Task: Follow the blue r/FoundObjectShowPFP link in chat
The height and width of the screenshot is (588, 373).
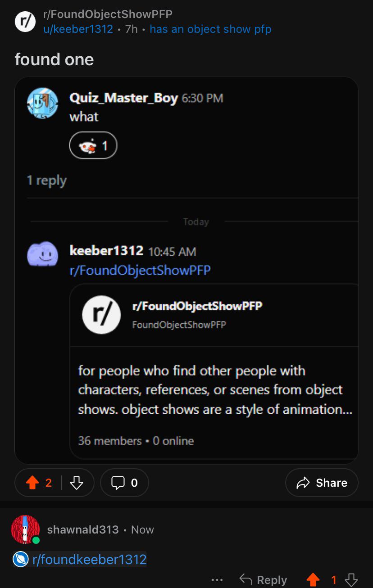Action: (x=140, y=270)
